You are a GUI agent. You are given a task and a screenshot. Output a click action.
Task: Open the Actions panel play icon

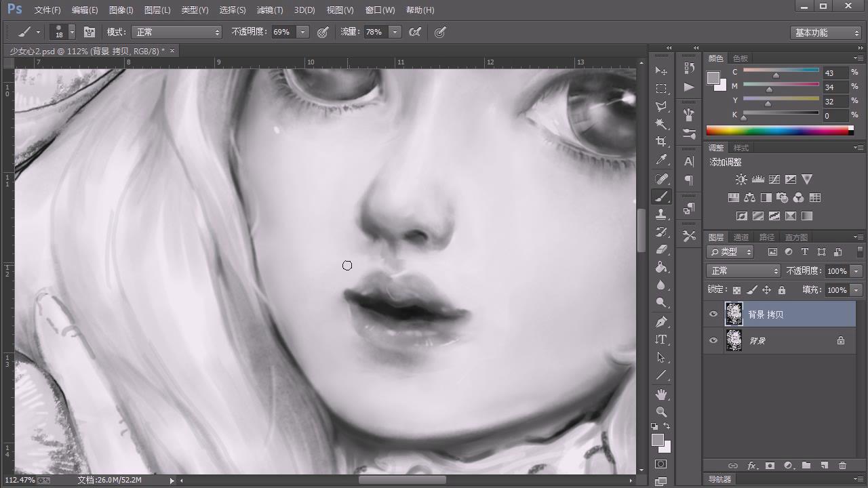(689, 87)
